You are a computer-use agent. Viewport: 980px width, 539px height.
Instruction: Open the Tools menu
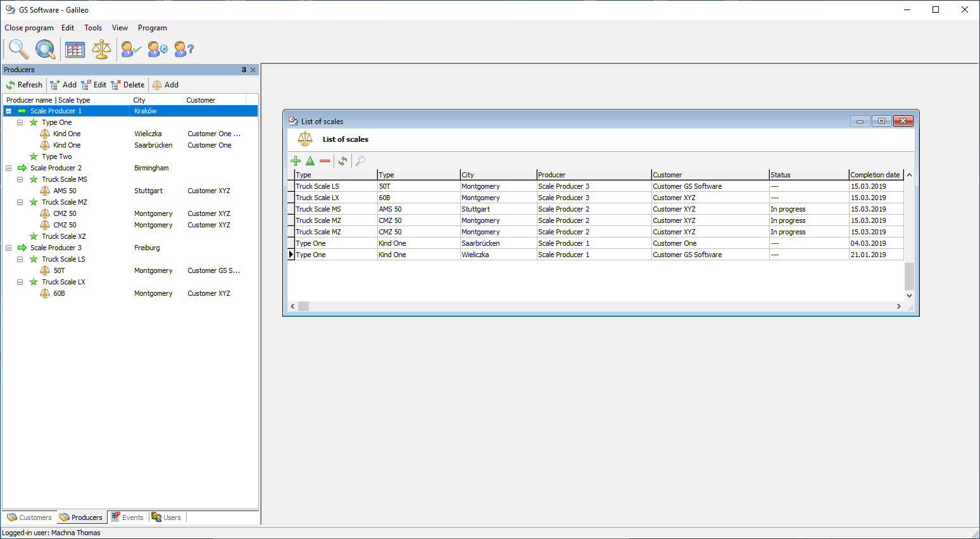click(93, 28)
